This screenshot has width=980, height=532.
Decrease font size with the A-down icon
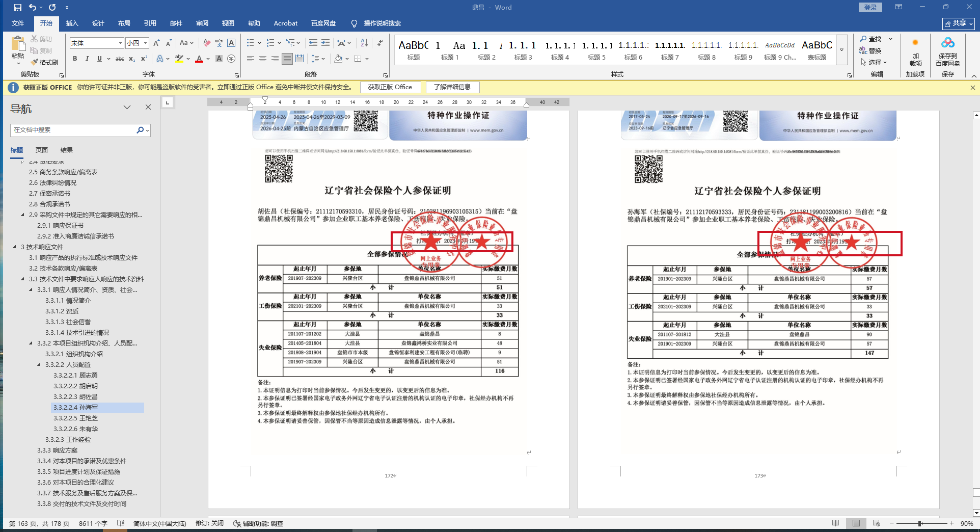(x=169, y=43)
